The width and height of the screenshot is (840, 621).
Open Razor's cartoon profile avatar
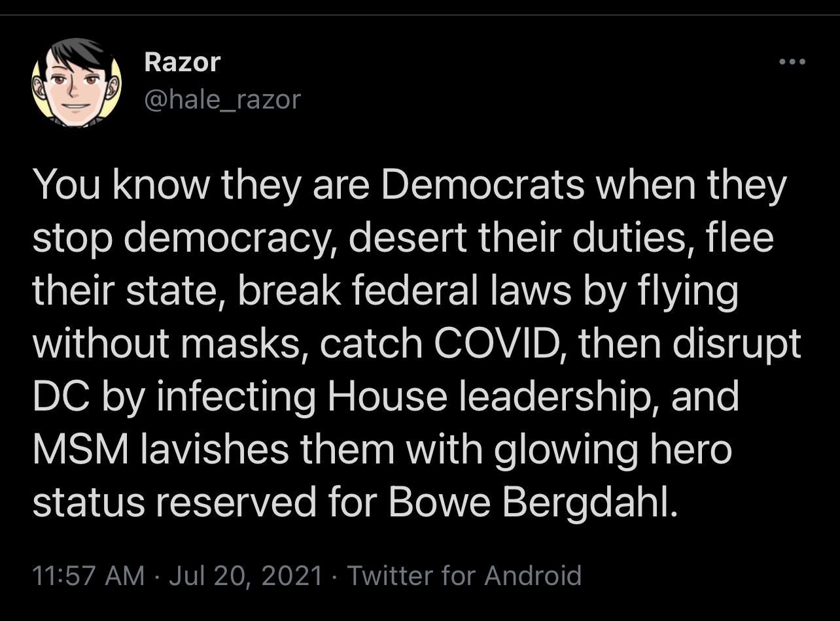click(77, 81)
